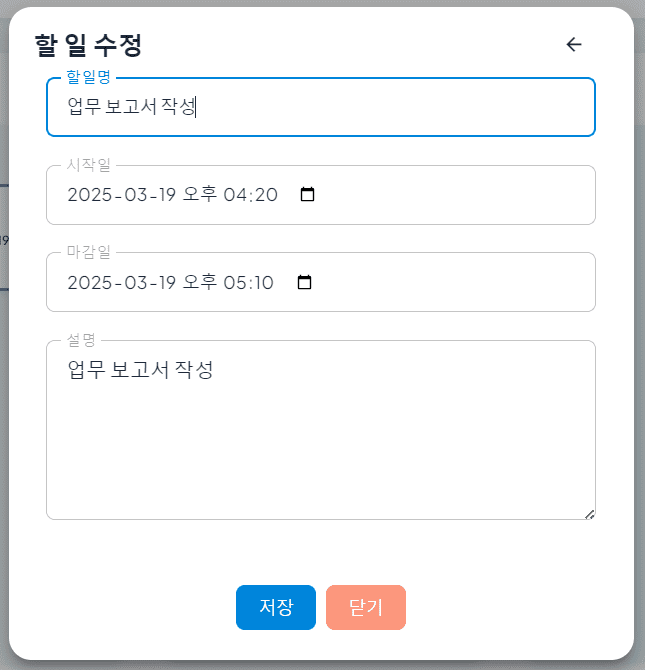Select the hour 04 in 시작일
The image size is (645, 670).
click(x=236, y=195)
